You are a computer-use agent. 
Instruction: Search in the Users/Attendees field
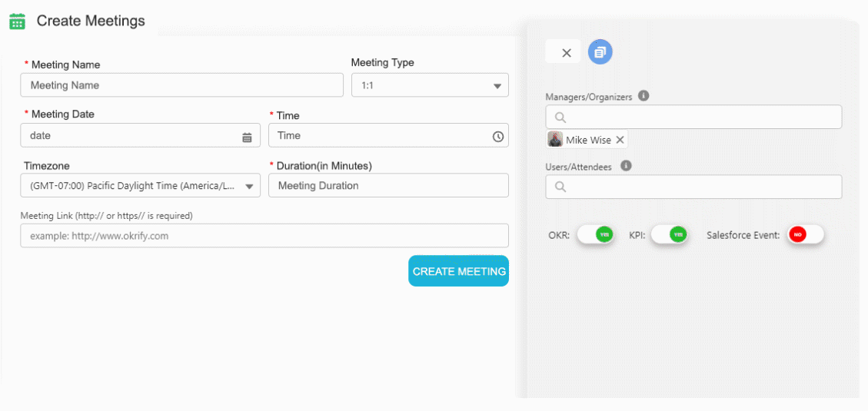[700, 187]
